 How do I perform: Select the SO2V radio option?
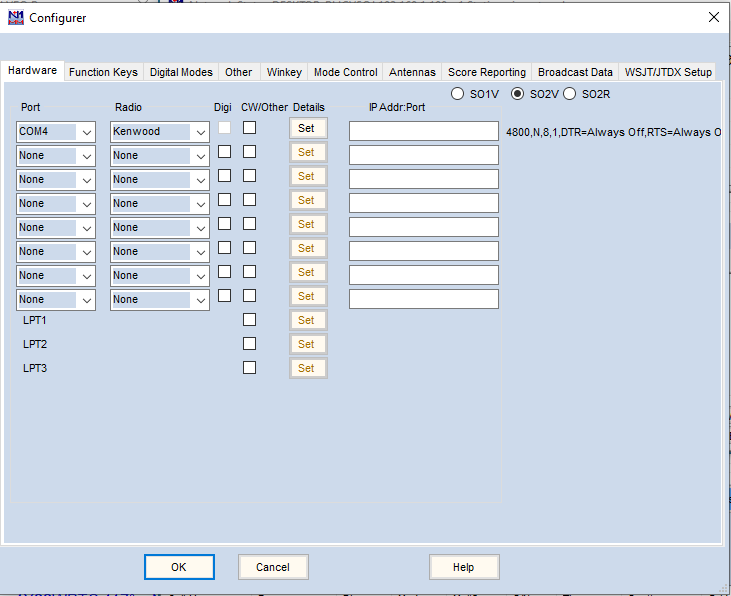(535, 94)
